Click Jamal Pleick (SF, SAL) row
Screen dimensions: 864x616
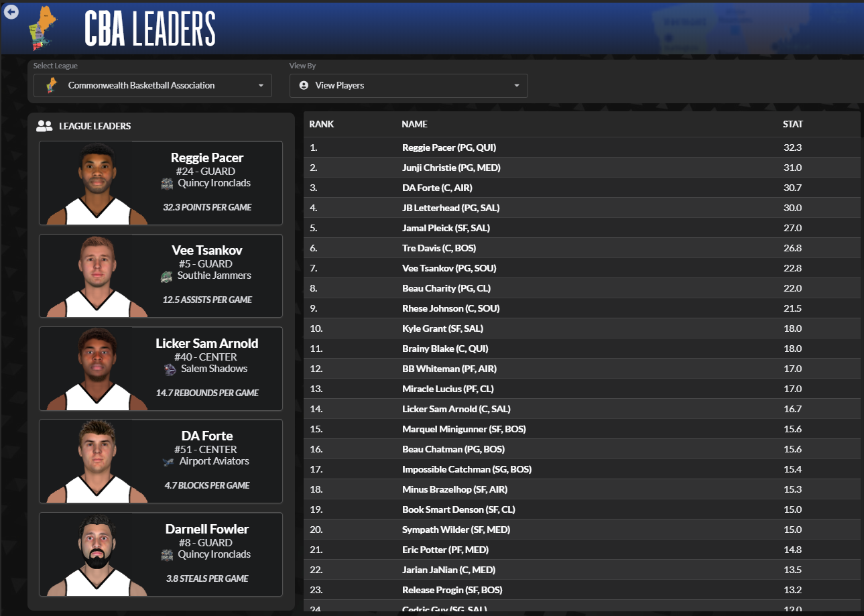582,228
